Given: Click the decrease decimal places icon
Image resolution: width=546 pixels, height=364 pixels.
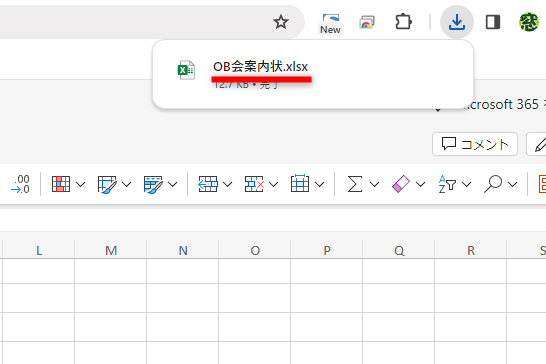Looking at the screenshot, I should (21, 184).
